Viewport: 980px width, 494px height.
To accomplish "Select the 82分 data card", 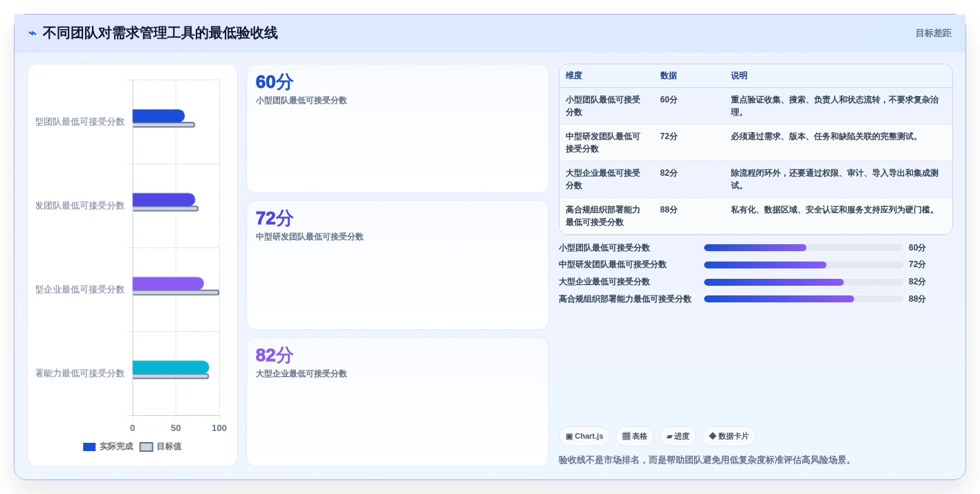I will (398, 402).
